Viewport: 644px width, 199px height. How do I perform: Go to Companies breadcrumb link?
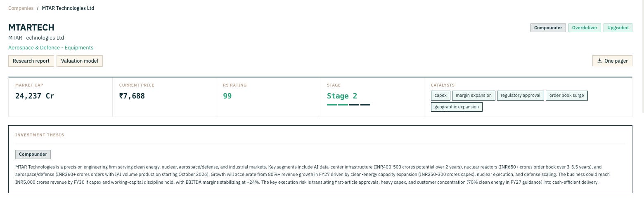pyautogui.click(x=21, y=8)
